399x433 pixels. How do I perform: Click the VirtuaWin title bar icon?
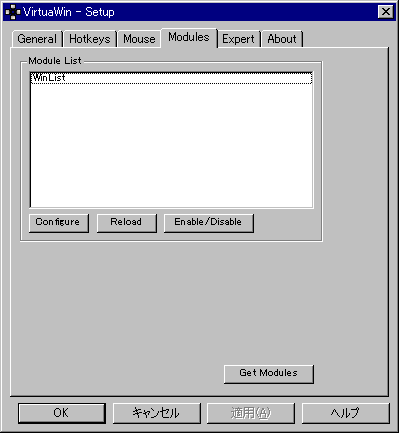(13, 12)
